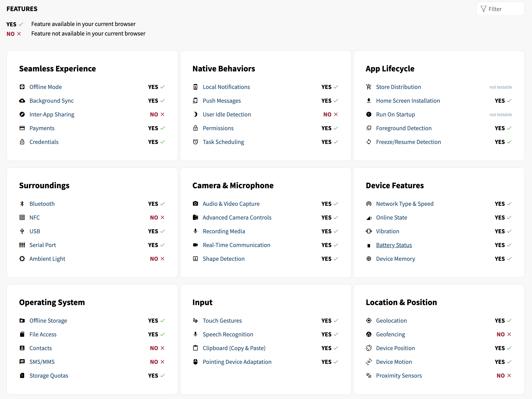This screenshot has width=532, height=399.
Task: Click the Push Messages cast icon
Action: [x=195, y=101]
